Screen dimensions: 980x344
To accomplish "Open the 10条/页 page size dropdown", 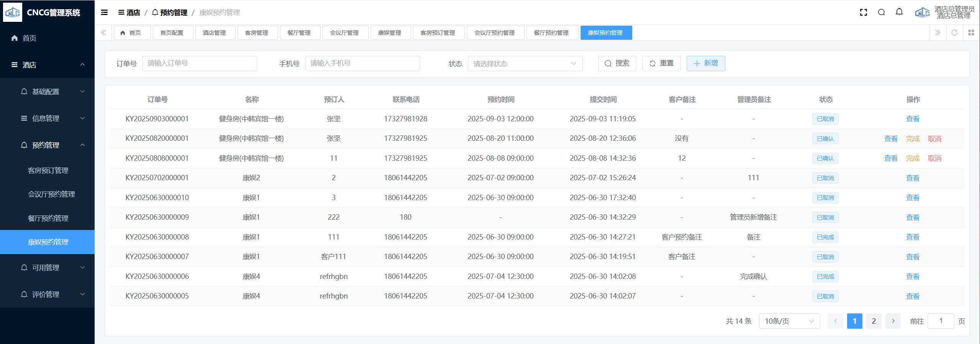I will (x=789, y=321).
